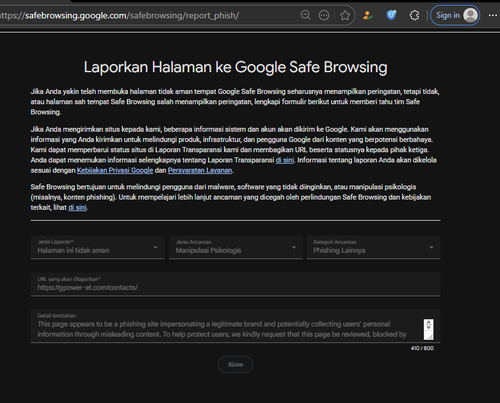Click the URL yang akan dilaporkan field

click(x=236, y=284)
